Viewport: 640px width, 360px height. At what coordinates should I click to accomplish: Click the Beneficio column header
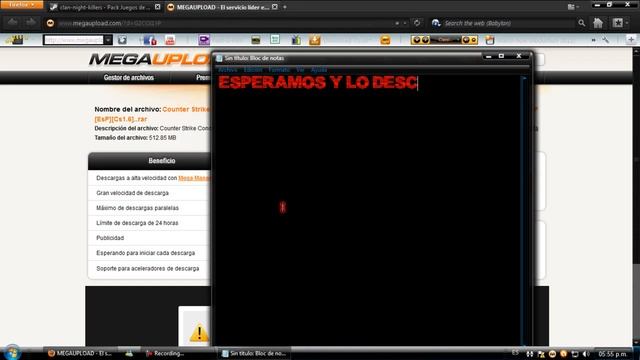[162, 161]
